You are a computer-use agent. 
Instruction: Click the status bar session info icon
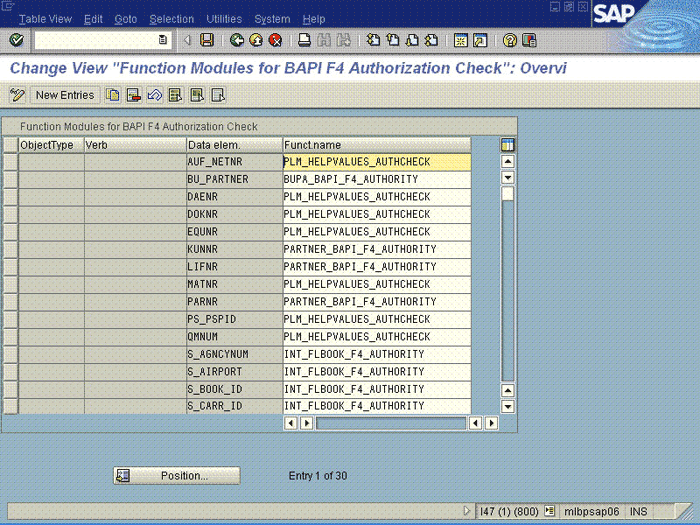(550, 511)
